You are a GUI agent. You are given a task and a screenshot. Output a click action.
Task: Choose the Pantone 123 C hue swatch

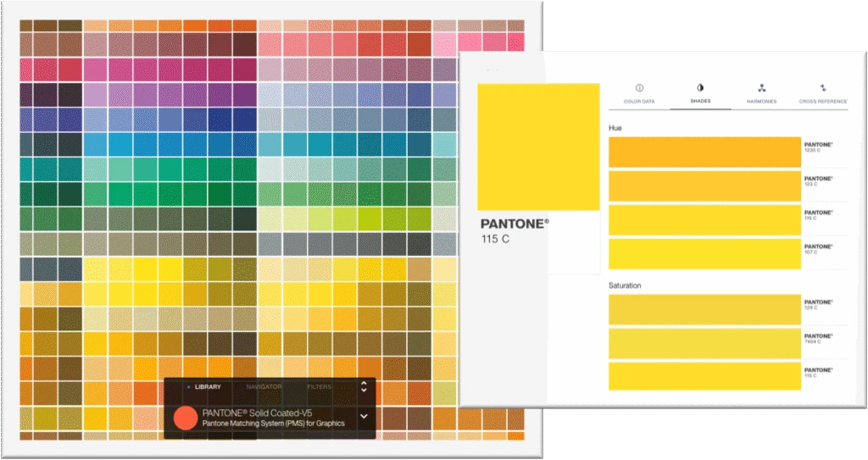coord(704,186)
